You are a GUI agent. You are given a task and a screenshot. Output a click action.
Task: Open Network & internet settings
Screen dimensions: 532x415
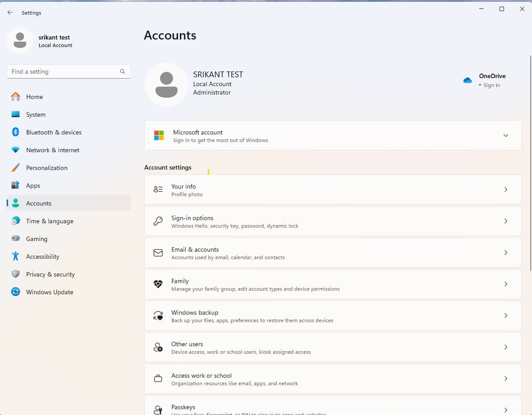15,150
